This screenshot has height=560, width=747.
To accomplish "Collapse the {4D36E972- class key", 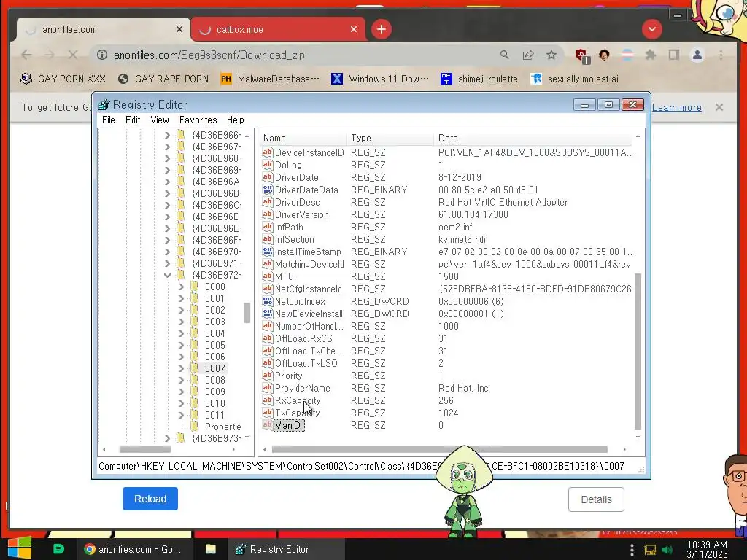I will pos(167,275).
